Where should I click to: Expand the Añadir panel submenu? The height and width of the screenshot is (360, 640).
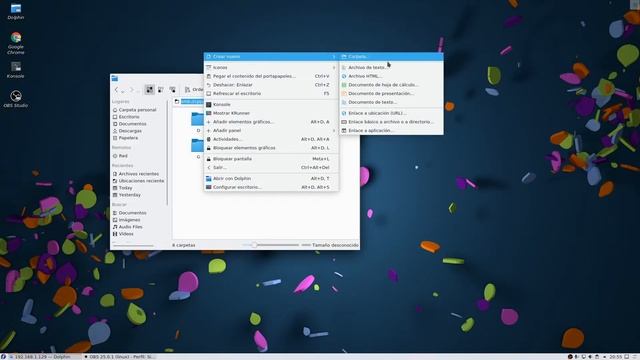(x=271, y=131)
